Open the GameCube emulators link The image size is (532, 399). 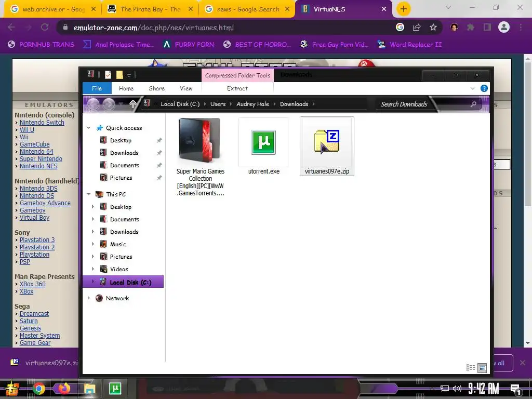pyautogui.click(x=34, y=144)
